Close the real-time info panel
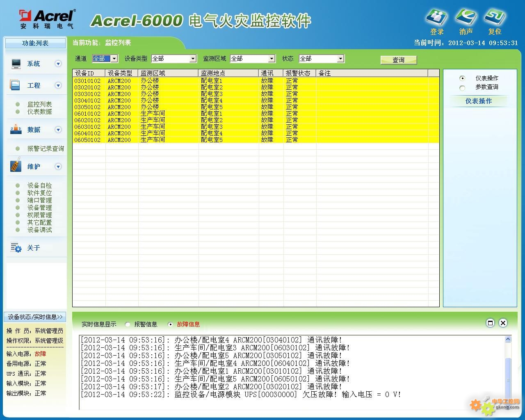The height and width of the screenshot is (420, 525). tap(503, 323)
